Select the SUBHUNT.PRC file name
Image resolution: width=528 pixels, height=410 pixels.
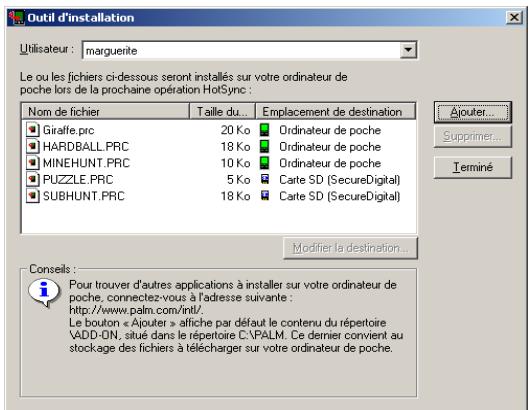click(x=84, y=196)
